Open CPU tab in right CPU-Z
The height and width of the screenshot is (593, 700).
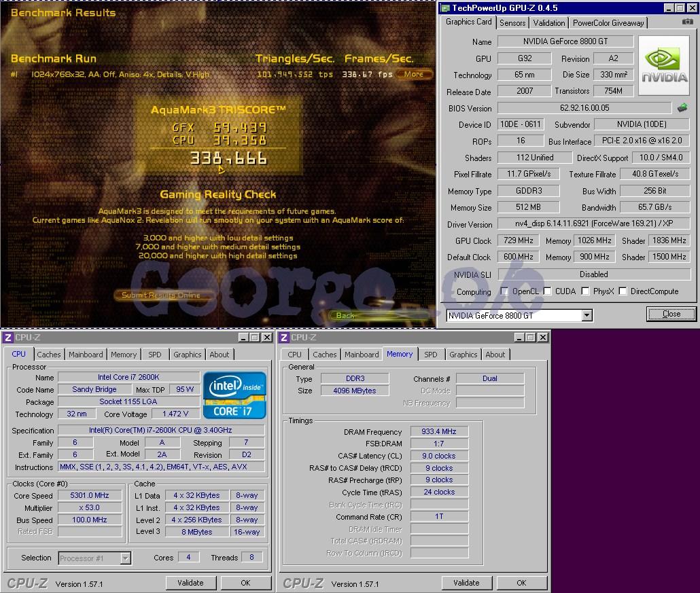[294, 355]
